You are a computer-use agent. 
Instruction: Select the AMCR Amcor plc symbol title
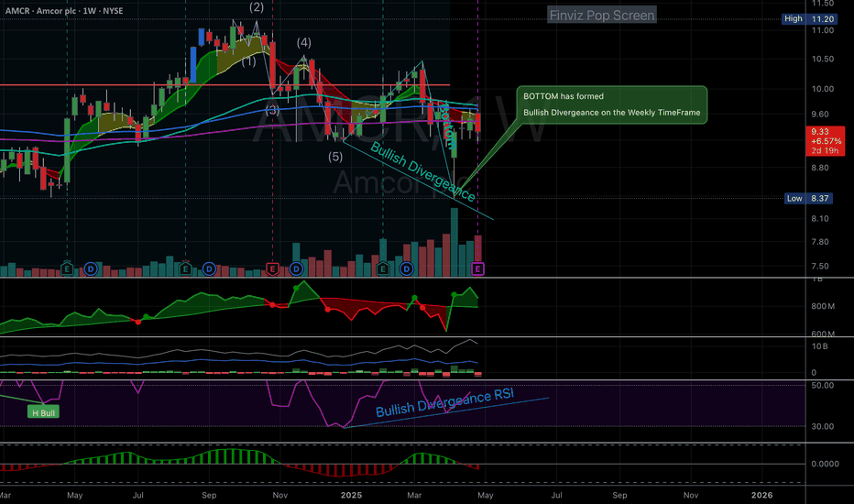[64, 11]
